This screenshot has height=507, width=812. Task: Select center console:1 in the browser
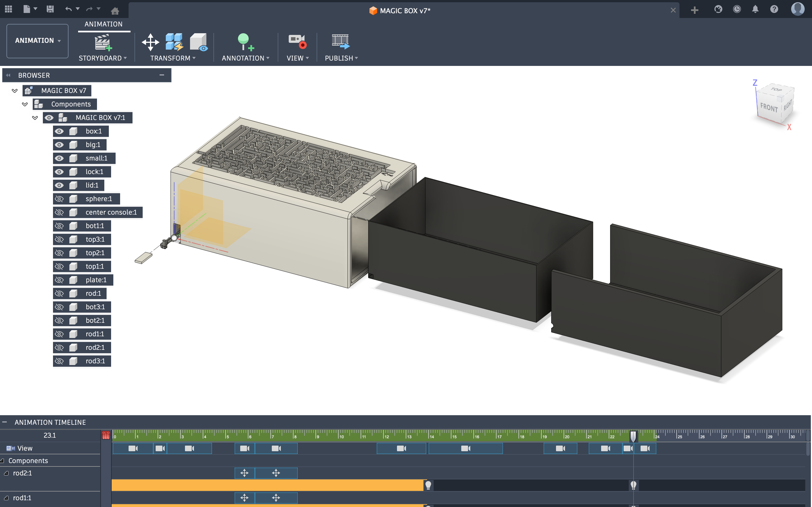pos(111,212)
